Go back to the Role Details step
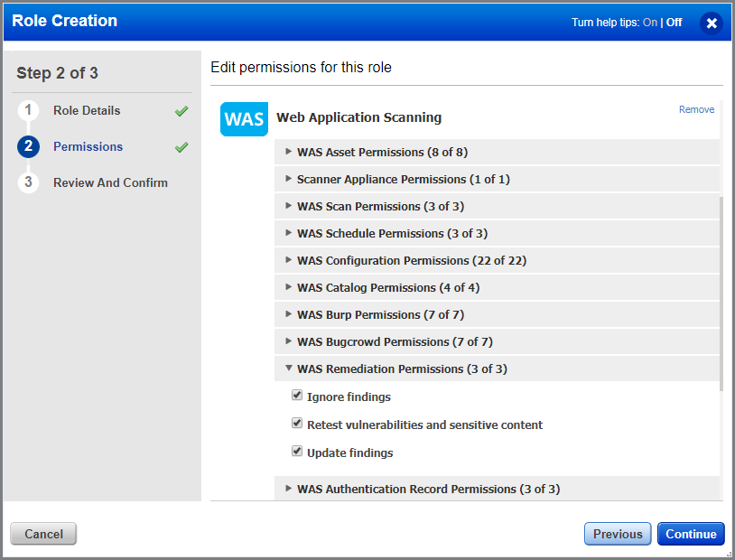Viewport: 735px width, 560px height. [x=88, y=110]
